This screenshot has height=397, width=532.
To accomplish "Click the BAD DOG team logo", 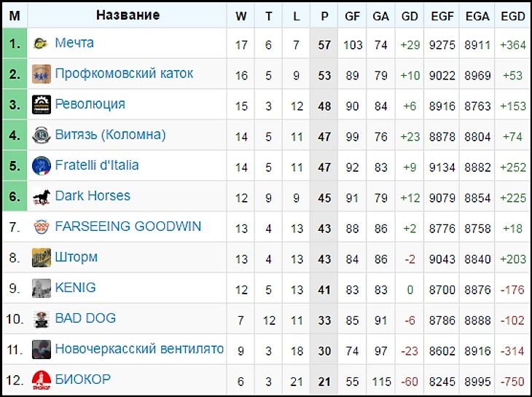I will pos(42,319).
